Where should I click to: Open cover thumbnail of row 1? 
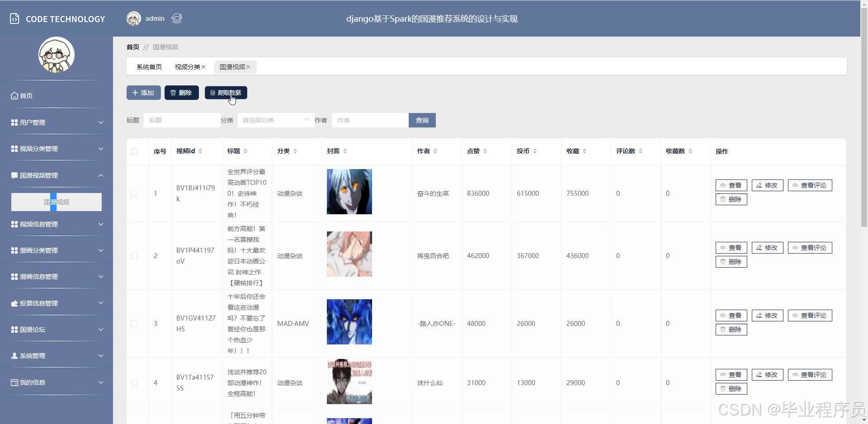pyautogui.click(x=349, y=192)
